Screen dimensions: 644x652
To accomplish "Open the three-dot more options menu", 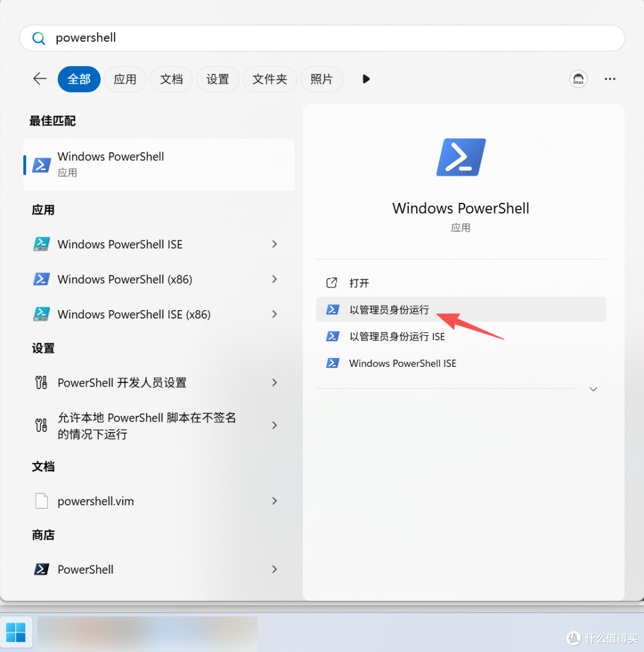I will coord(610,79).
